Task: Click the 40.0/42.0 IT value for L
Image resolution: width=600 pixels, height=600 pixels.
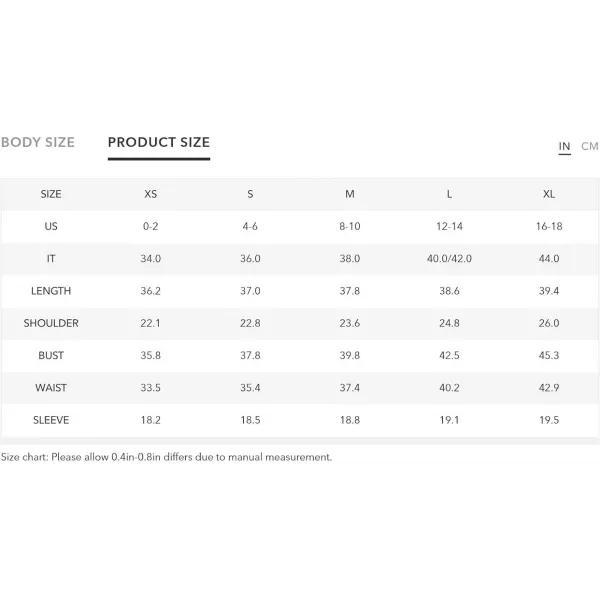Action: [x=449, y=259]
